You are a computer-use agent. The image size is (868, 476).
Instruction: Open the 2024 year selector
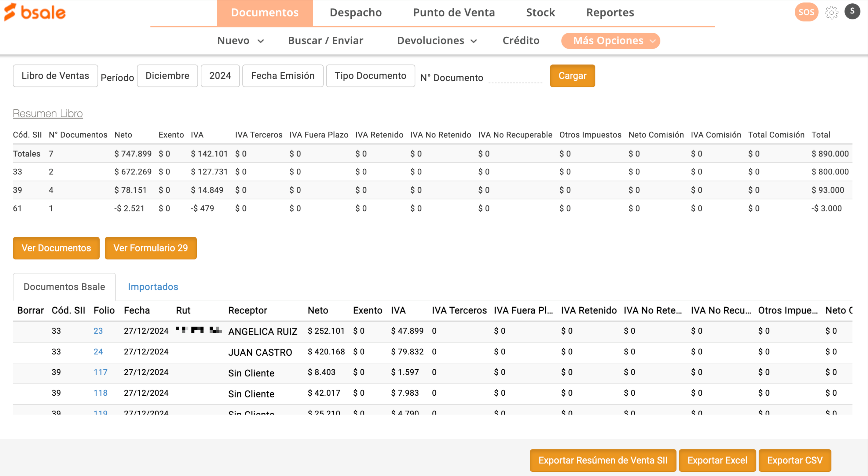220,76
